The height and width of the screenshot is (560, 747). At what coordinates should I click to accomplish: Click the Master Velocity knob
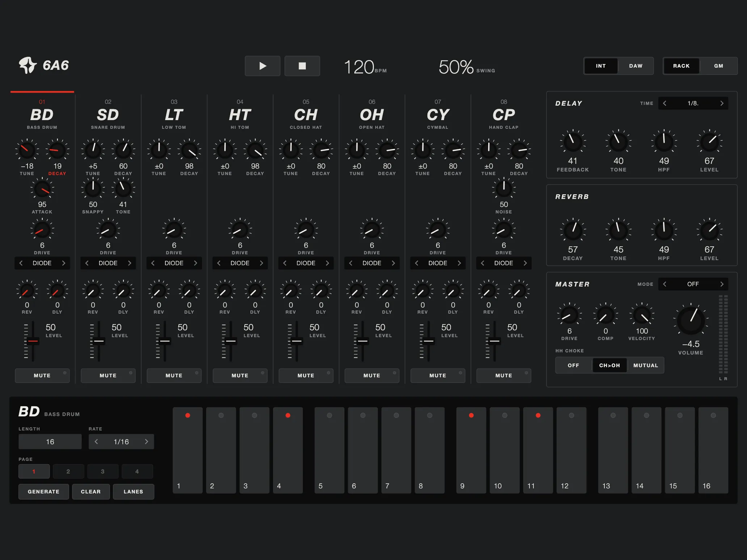click(x=642, y=315)
